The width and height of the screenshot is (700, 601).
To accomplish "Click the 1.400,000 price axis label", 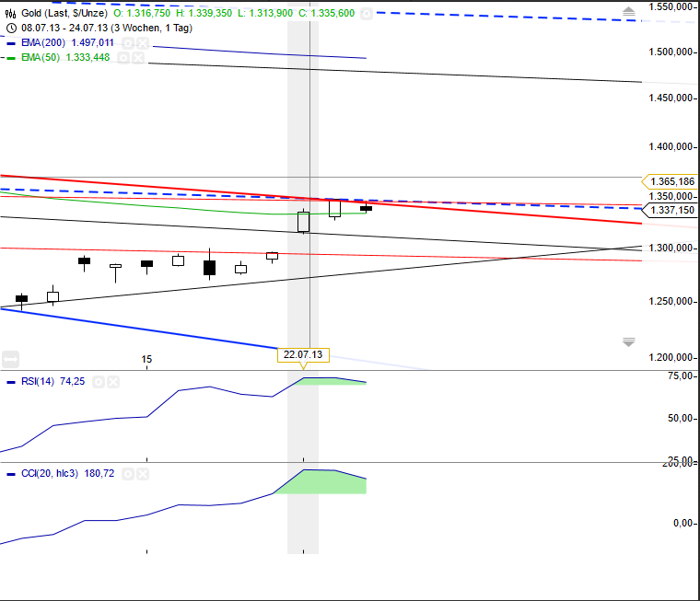I will pyautogui.click(x=671, y=146).
